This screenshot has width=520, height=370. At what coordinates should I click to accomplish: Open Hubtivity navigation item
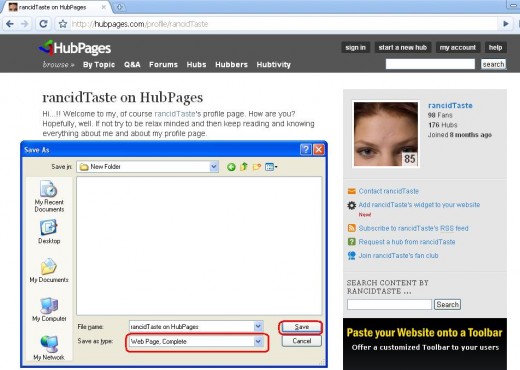(274, 65)
